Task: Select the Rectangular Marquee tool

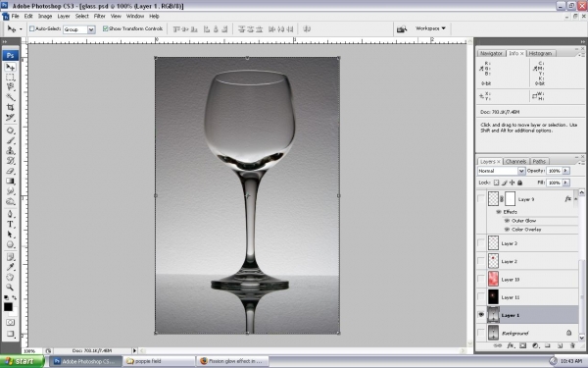Action: click(10, 78)
